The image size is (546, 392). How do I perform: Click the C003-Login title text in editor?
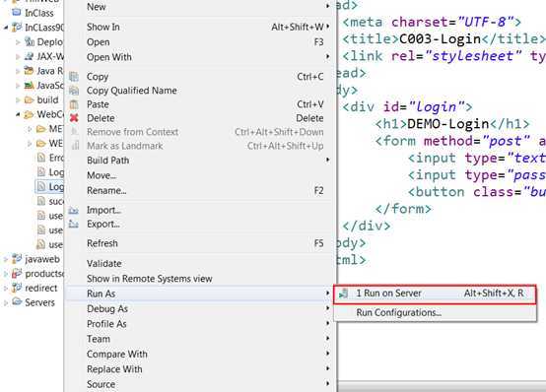pyautogui.click(x=440, y=39)
